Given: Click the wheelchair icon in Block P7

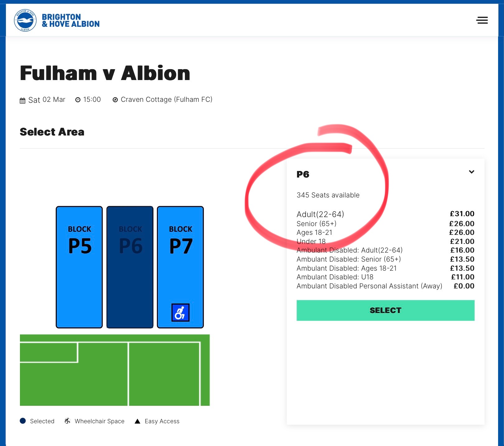Looking at the screenshot, I should point(181,312).
